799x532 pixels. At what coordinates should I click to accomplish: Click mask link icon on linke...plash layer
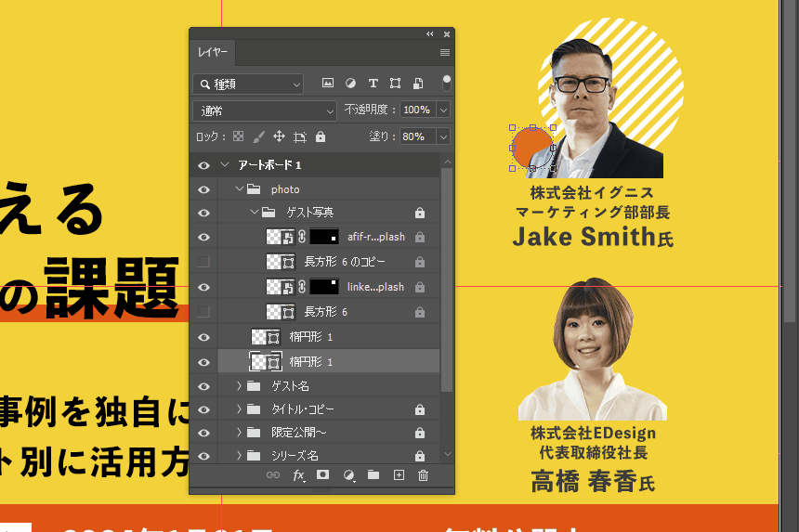302,287
